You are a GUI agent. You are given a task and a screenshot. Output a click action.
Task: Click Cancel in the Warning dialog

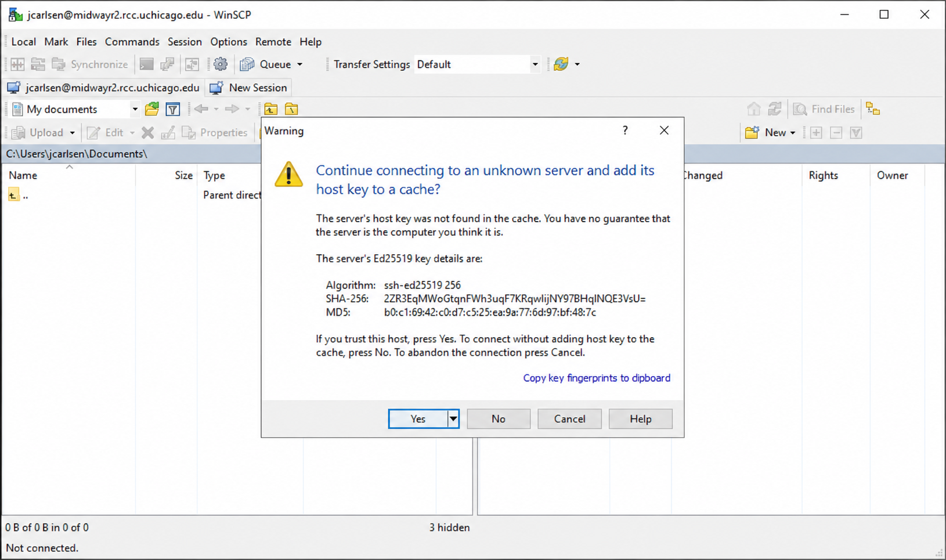[569, 419]
